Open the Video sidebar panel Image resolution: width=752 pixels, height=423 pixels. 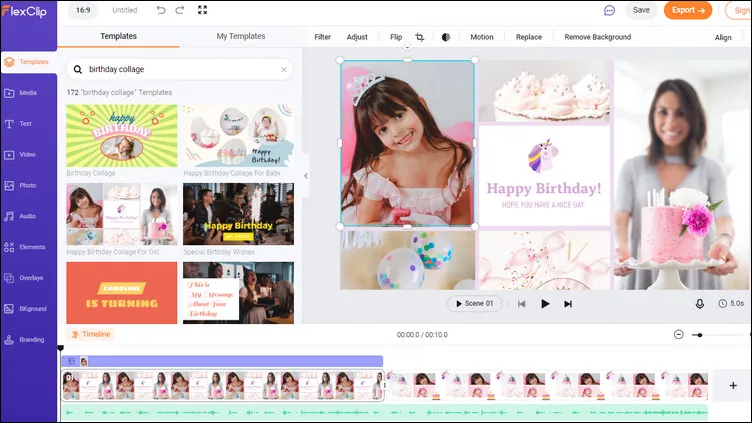(20, 154)
